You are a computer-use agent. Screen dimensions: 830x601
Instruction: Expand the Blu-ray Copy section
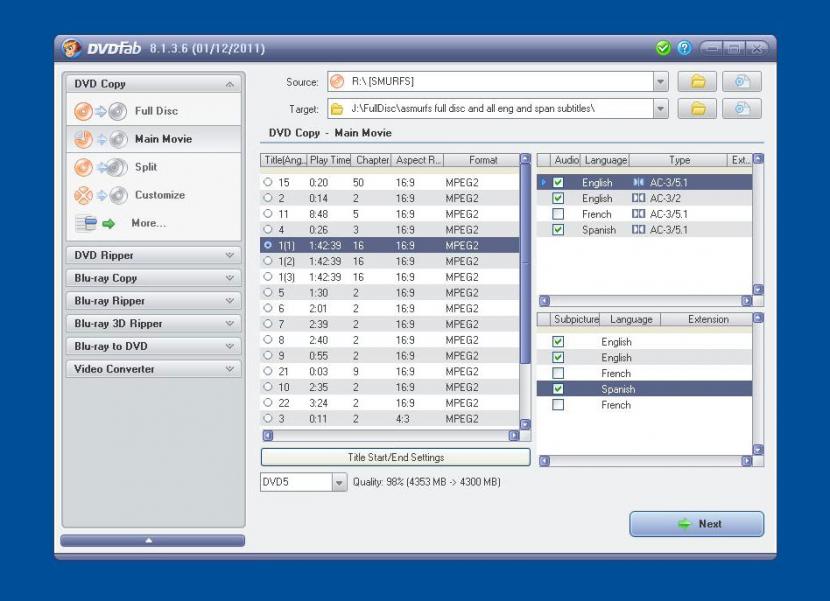click(x=230, y=278)
